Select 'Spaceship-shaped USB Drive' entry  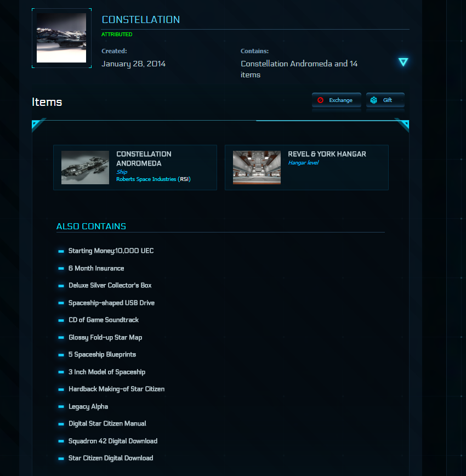pyautogui.click(x=111, y=303)
